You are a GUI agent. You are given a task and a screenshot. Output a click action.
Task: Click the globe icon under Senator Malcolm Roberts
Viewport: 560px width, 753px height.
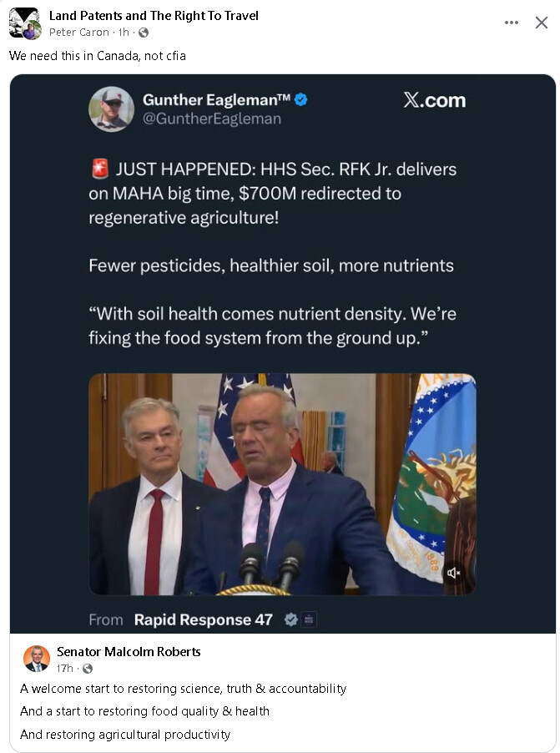coord(86,665)
